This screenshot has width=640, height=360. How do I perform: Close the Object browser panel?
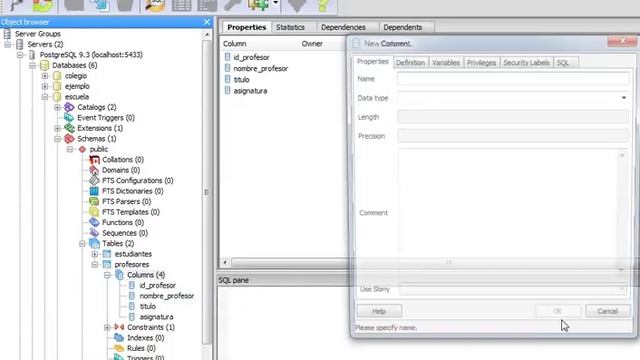[207, 22]
